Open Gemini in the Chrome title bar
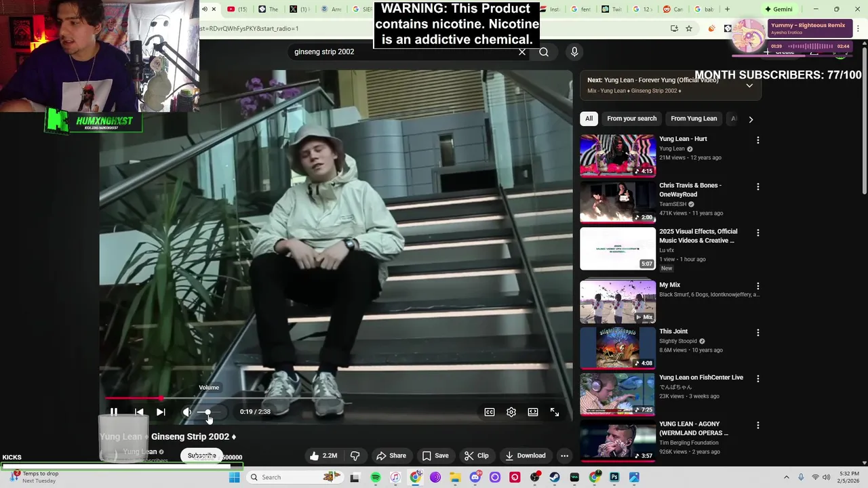The width and height of the screenshot is (868, 488). tap(778, 9)
